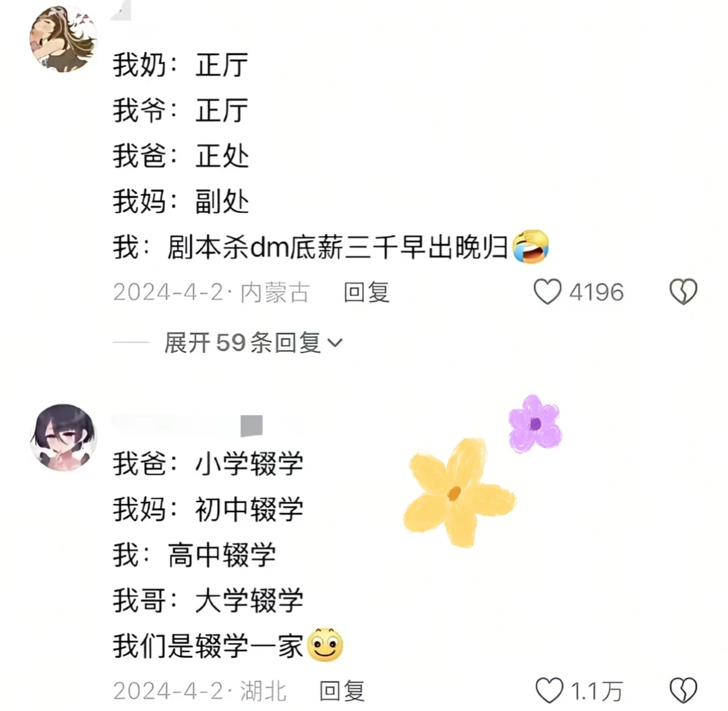
Task: Dislike the 剧本杀dm comment with broken heart
Action: point(684,292)
